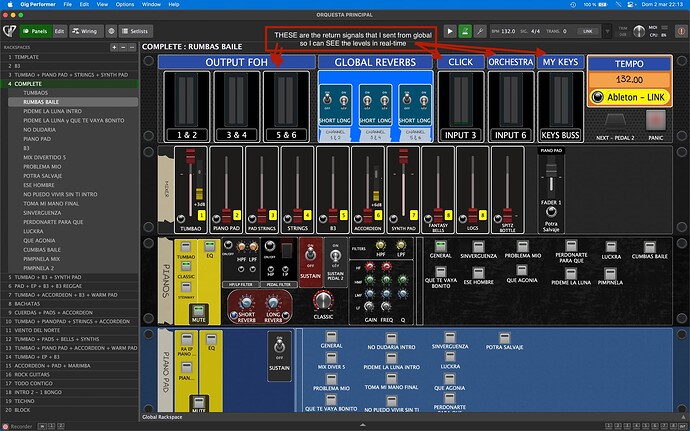Viewport: 690px width, 431px height.
Task: Turn the red CLASSIC knob
Action: (323, 300)
